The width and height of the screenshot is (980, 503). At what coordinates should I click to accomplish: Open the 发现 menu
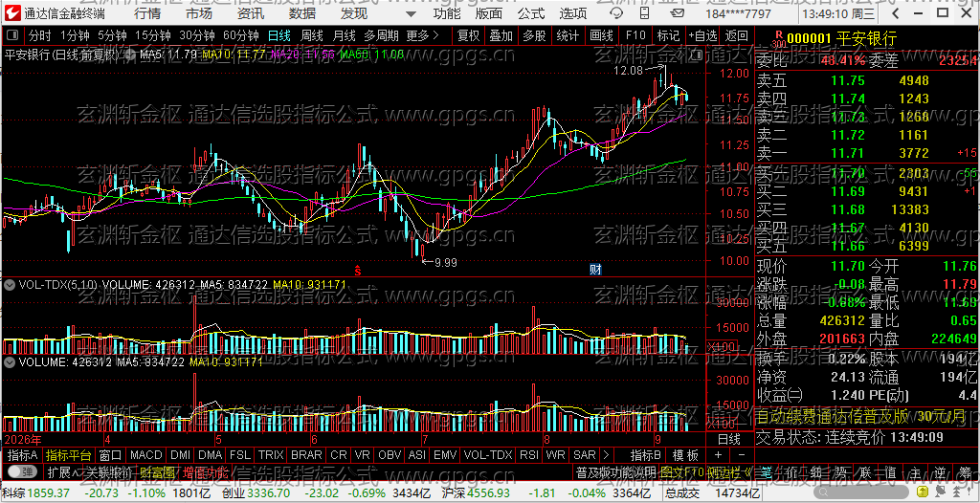[354, 13]
